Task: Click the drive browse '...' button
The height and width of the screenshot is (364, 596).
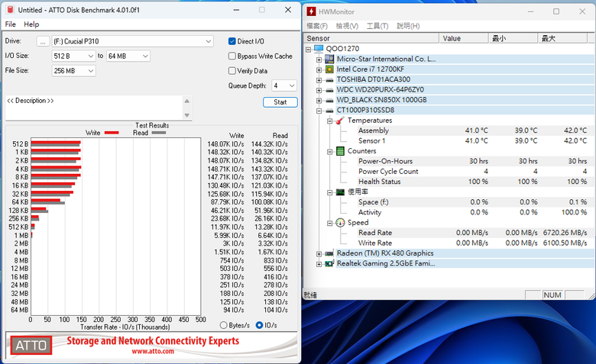Action: coord(43,41)
